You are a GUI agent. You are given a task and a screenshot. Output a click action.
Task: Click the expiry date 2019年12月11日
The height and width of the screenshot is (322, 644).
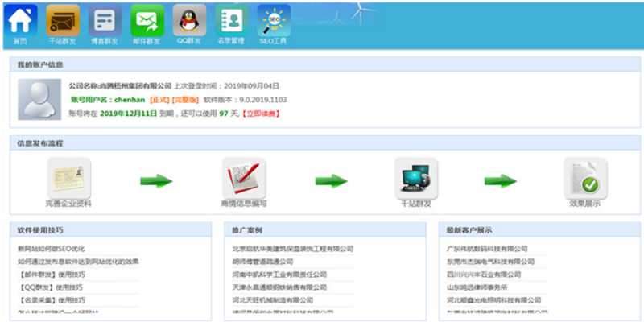[129, 114]
